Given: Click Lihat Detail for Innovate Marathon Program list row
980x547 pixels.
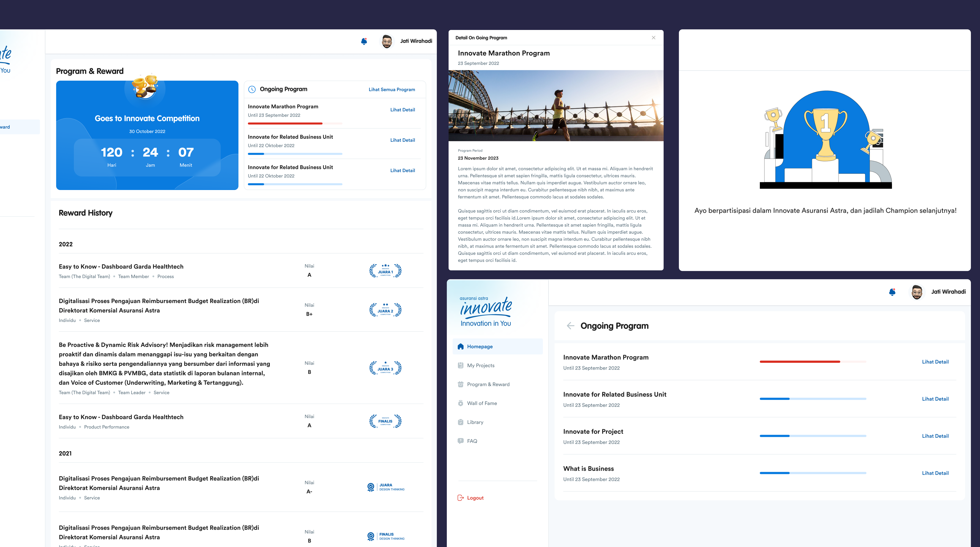Looking at the screenshot, I should (x=935, y=362).
